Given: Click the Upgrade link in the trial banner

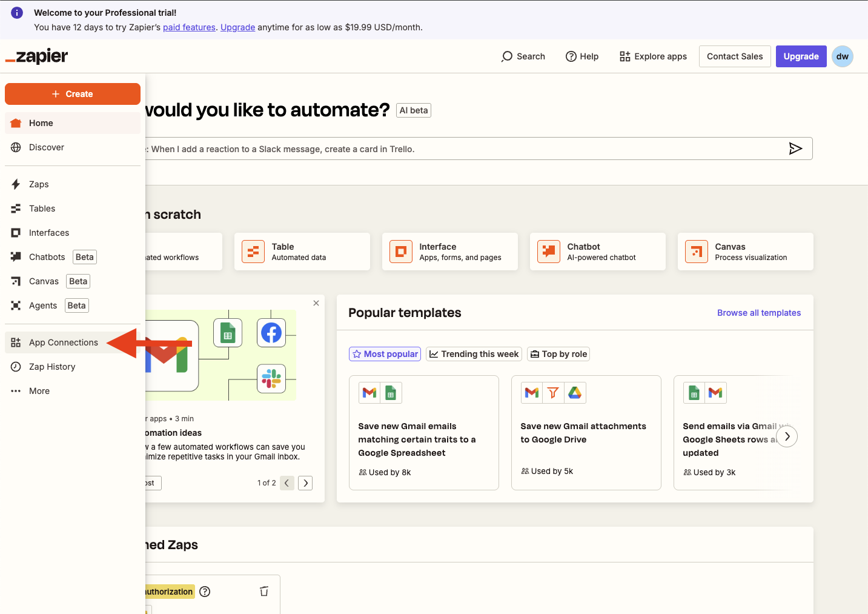Looking at the screenshot, I should click(237, 27).
